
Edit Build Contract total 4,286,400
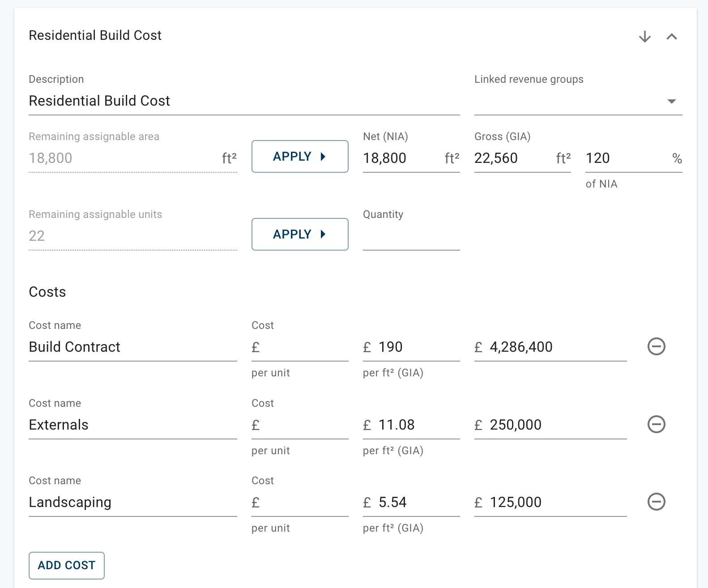(550, 347)
